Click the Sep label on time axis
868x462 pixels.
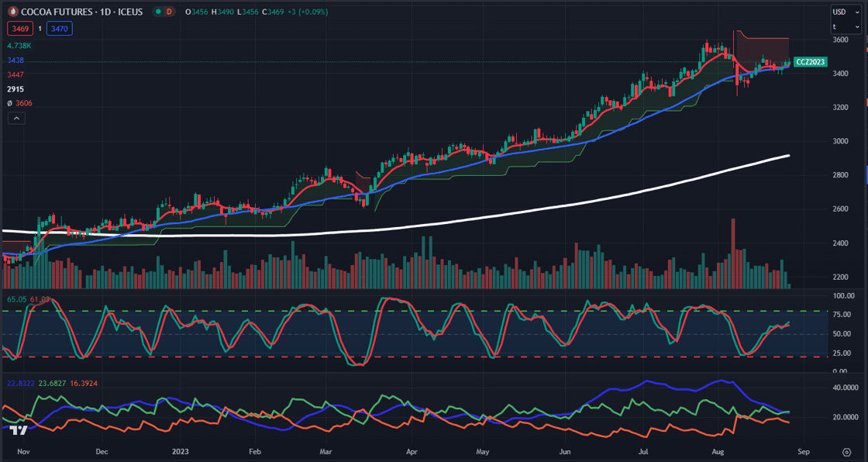click(x=804, y=451)
